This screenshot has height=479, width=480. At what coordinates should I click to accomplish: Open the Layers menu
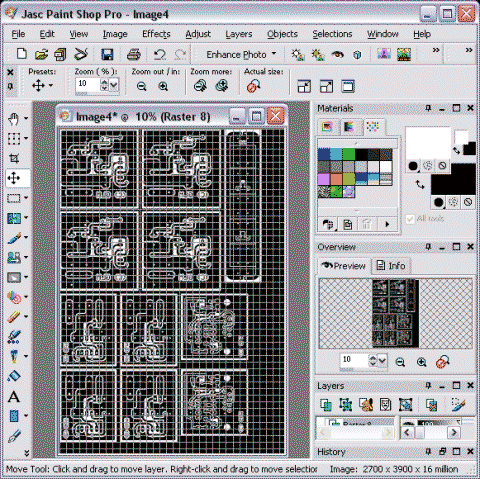tap(239, 34)
